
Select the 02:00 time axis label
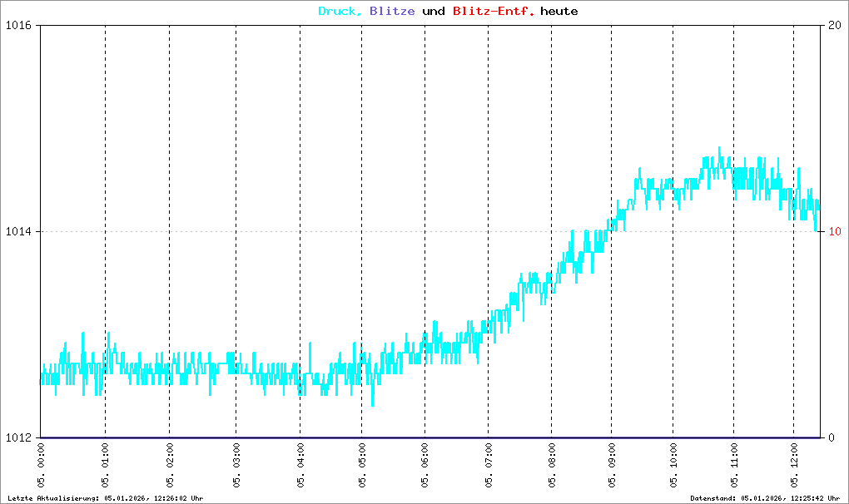(x=169, y=466)
